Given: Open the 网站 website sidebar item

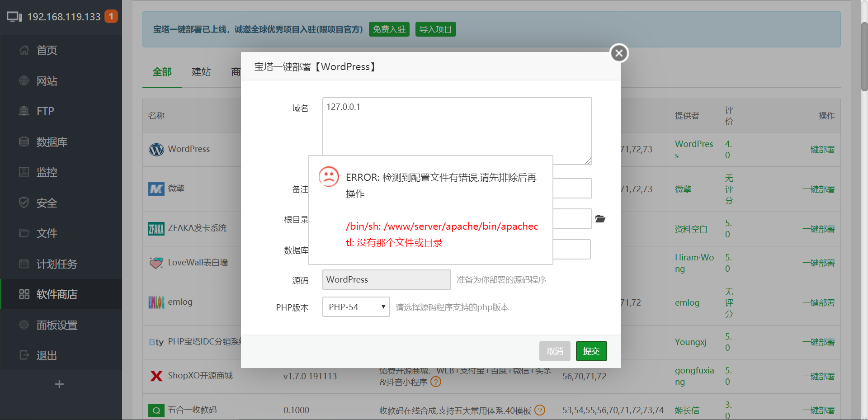Looking at the screenshot, I should [61, 81].
